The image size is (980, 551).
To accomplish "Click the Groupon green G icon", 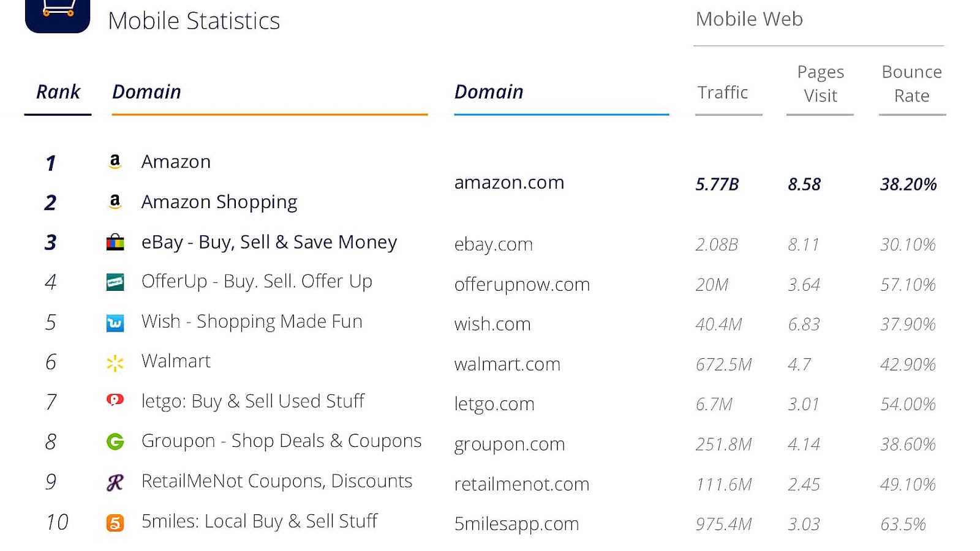I will pyautogui.click(x=115, y=441).
